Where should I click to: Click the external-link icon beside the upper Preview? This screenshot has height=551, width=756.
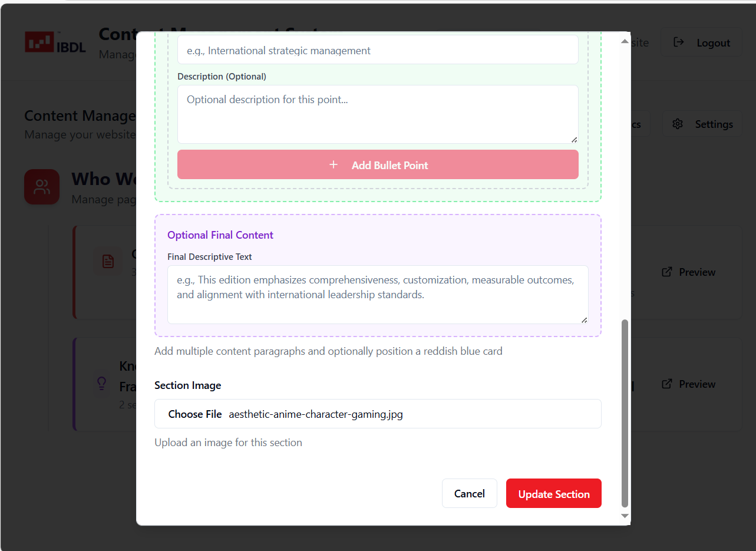coord(667,272)
